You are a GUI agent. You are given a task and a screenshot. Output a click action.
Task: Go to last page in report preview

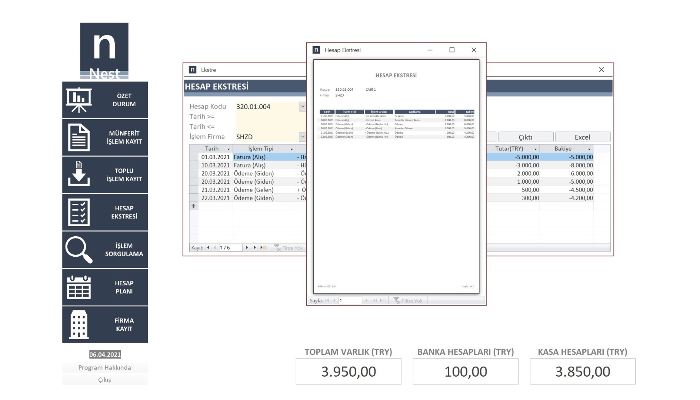(375, 300)
